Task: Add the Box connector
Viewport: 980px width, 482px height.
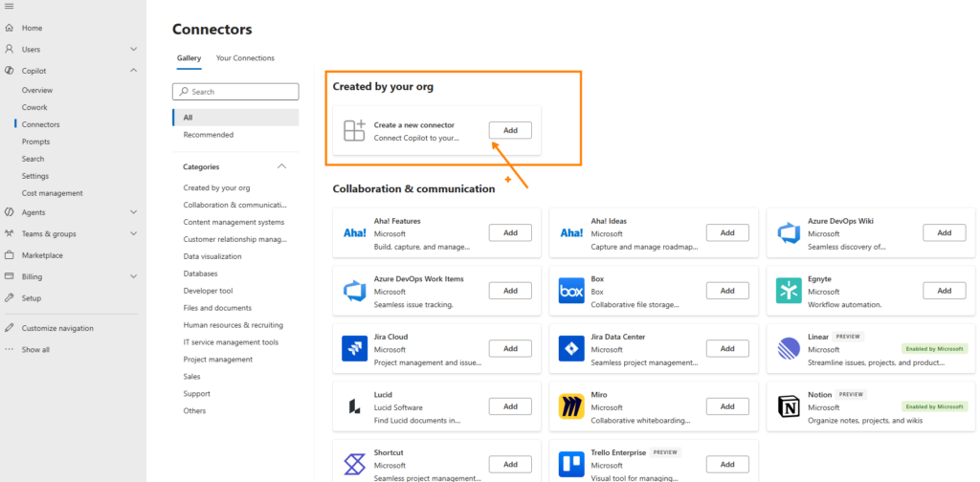Action: [727, 291]
